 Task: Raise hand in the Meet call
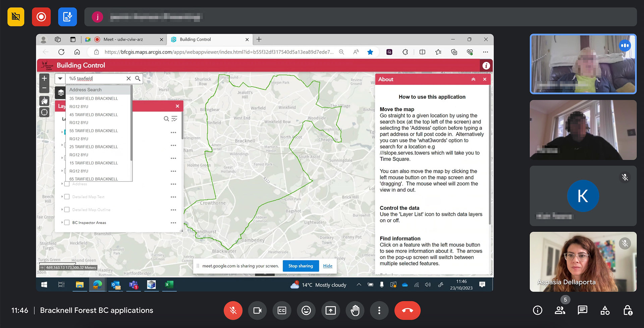[355, 311]
